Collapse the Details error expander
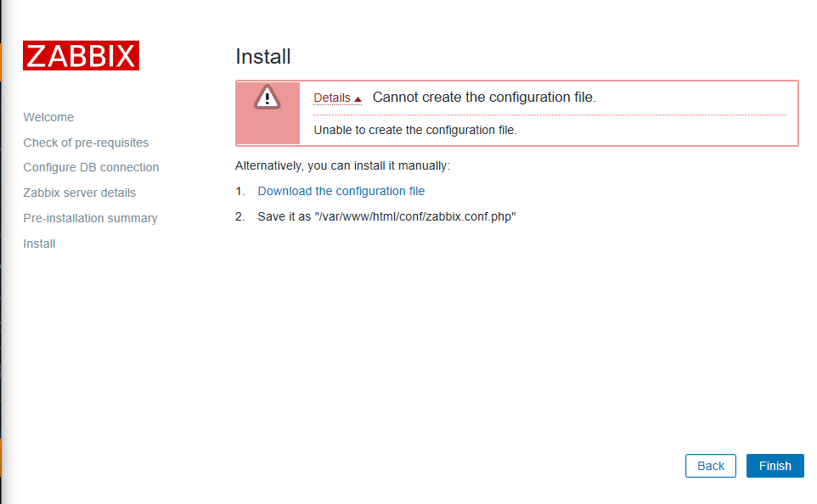This screenshot has width=817, height=504. pyautogui.click(x=337, y=98)
